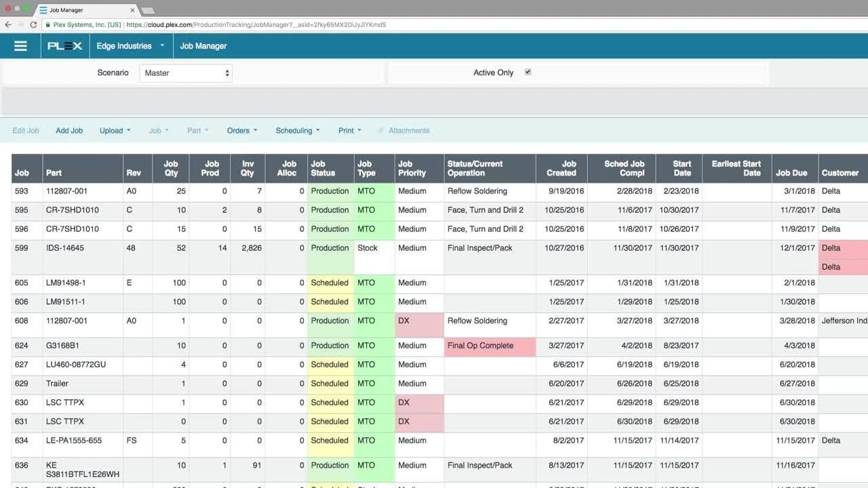
Task: Click the Job Manager page title
Action: pos(203,46)
